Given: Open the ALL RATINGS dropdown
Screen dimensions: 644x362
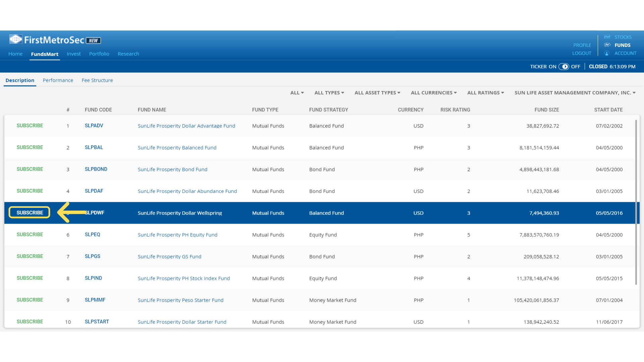Looking at the screenshot, I should 485,93.
